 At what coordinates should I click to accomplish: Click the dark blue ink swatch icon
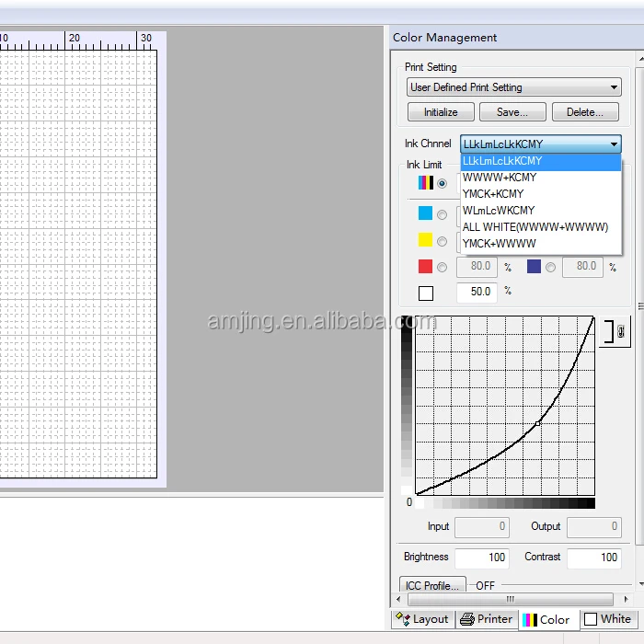[x=534, y=267]
